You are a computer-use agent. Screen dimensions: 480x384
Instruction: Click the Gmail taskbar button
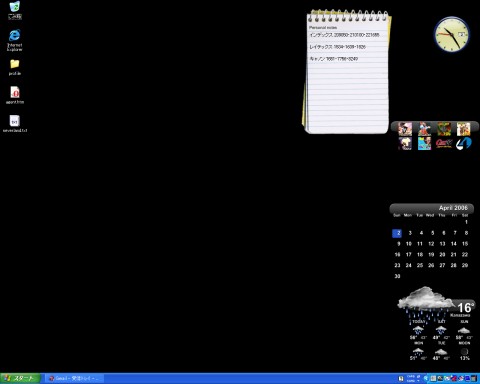[75, 378]
